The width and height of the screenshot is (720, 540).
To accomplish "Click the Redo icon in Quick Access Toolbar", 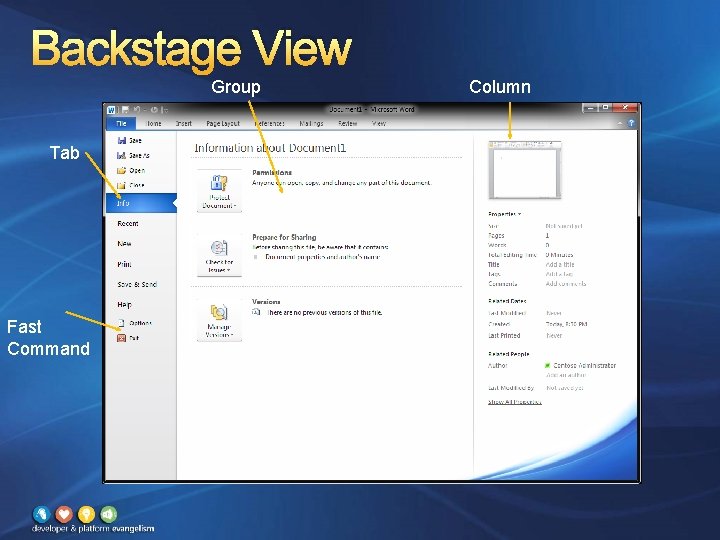I will coord(154,110).
